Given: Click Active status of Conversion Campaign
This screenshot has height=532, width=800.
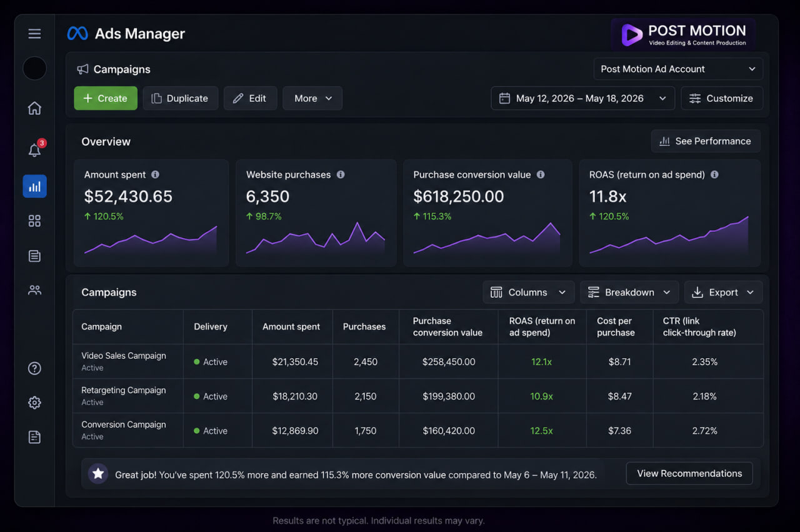Looking at the screenshot, I should [211, 431].
